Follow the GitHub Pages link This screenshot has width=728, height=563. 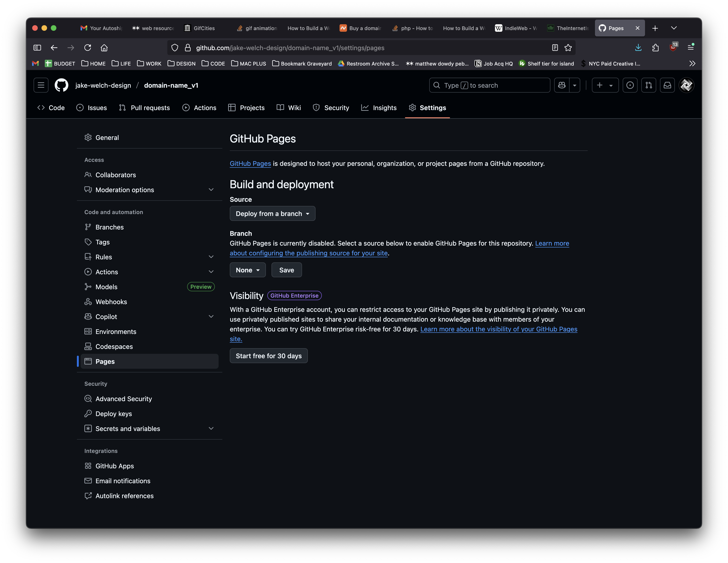(x=250, y=163)
